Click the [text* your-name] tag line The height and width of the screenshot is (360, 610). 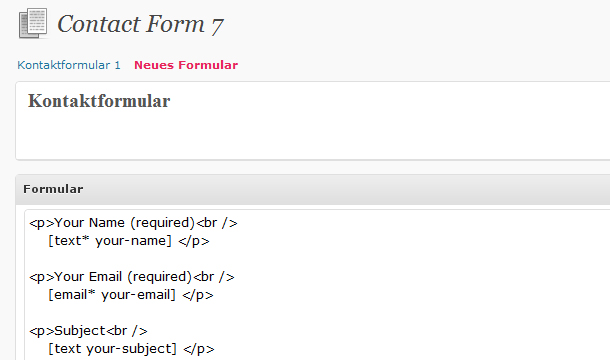tap(129, 241)
